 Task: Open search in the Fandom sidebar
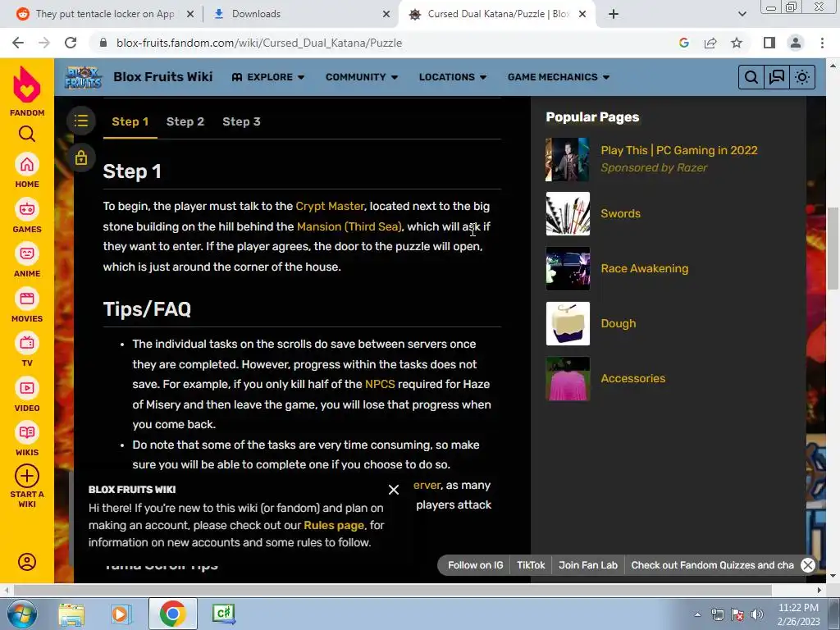(x=27, y=134)
